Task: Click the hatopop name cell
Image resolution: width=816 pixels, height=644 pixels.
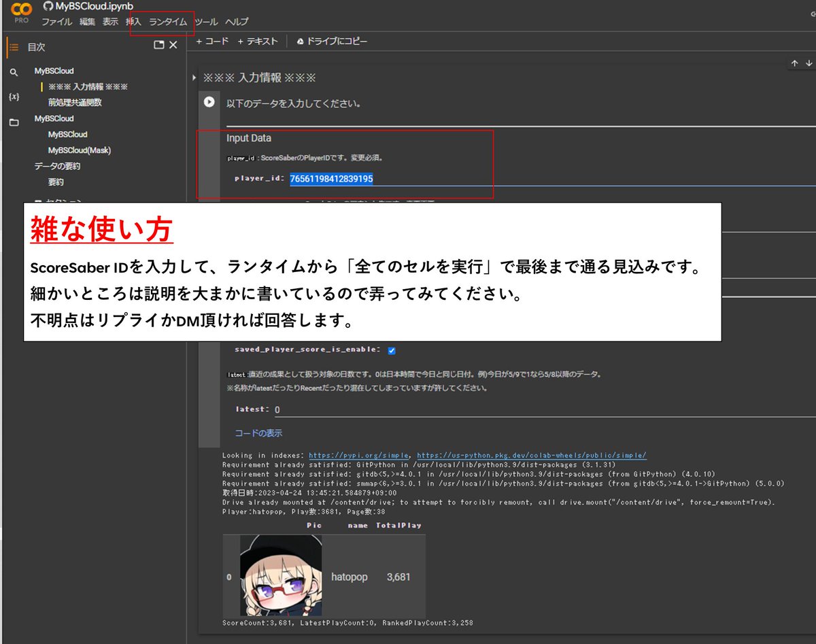Action: 349,577
